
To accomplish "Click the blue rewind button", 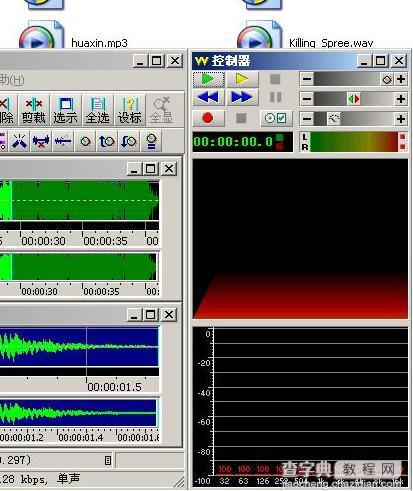I will (x=208, y=97).
